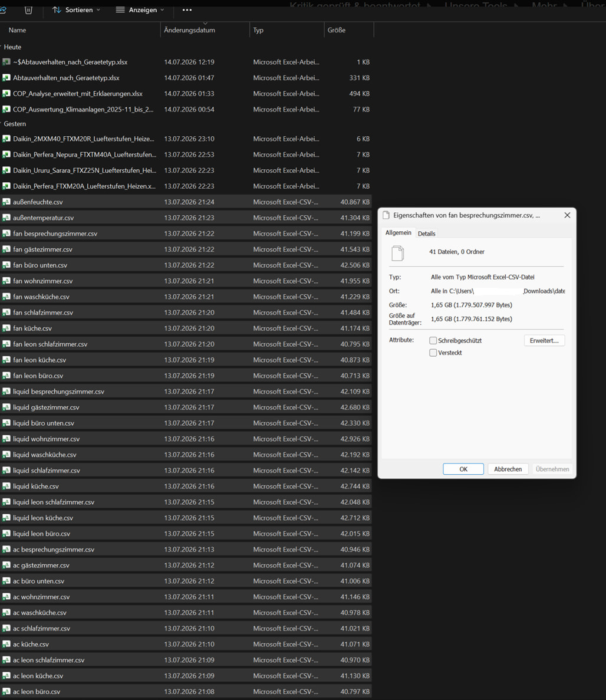Screen dimensions: 606x700
Task: Enable the Versteckt checkbox
Action: pyautogui.click(x=433, y=353)
